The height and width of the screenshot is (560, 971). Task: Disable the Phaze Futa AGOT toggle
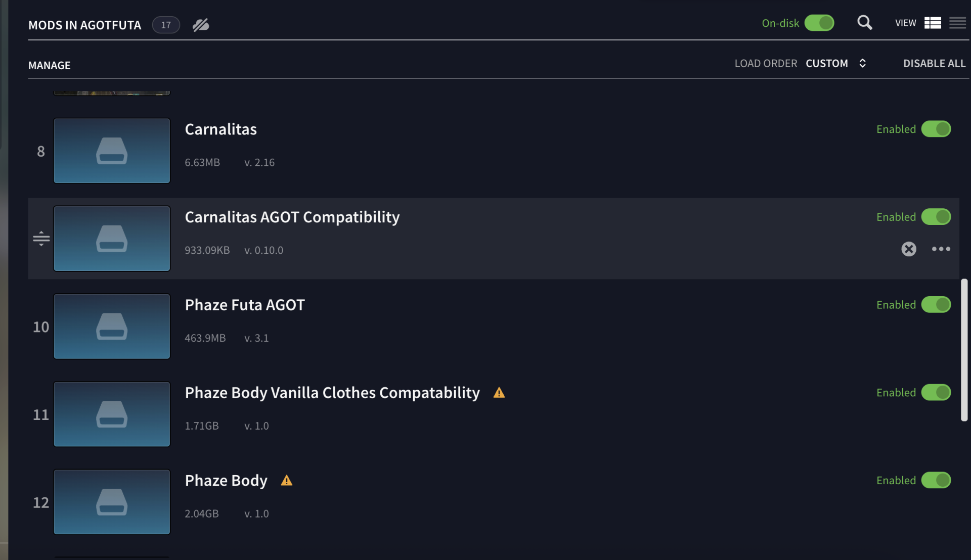point(936,305)
